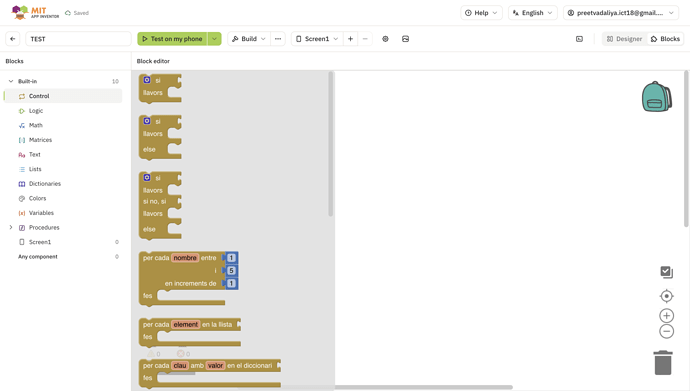Center the workspace with the target icon
This screenshot has width=690, height=391.
pos(667,296)
